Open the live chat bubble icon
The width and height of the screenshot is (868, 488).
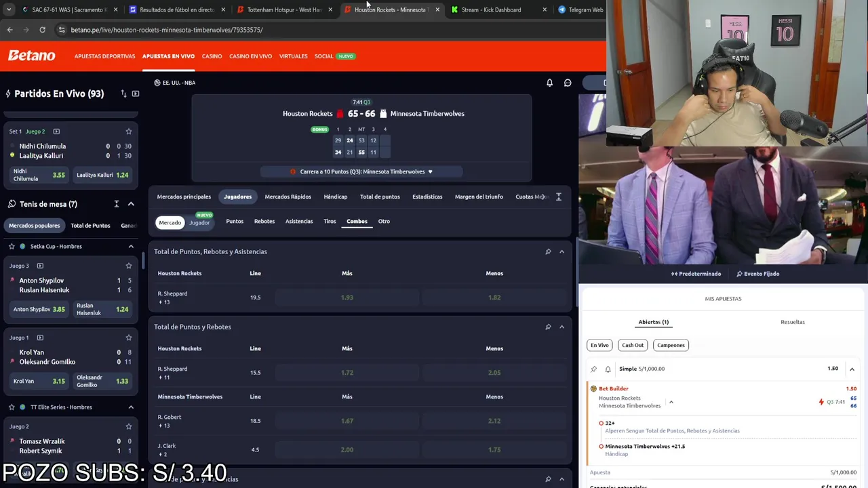point(568,83)
